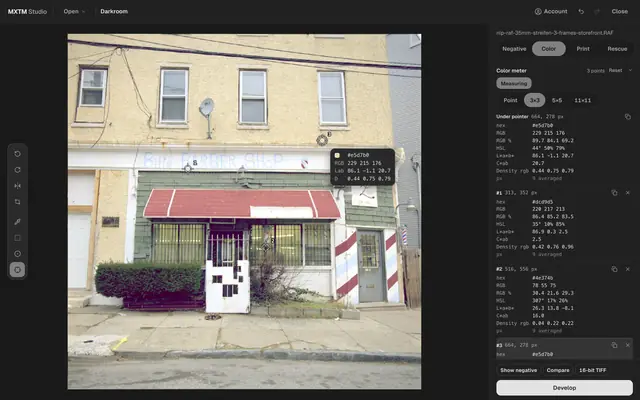Screen dimensions: 640x400
Task: Rotate image counterclockwise in left toolbar
Action: point(18,154)
